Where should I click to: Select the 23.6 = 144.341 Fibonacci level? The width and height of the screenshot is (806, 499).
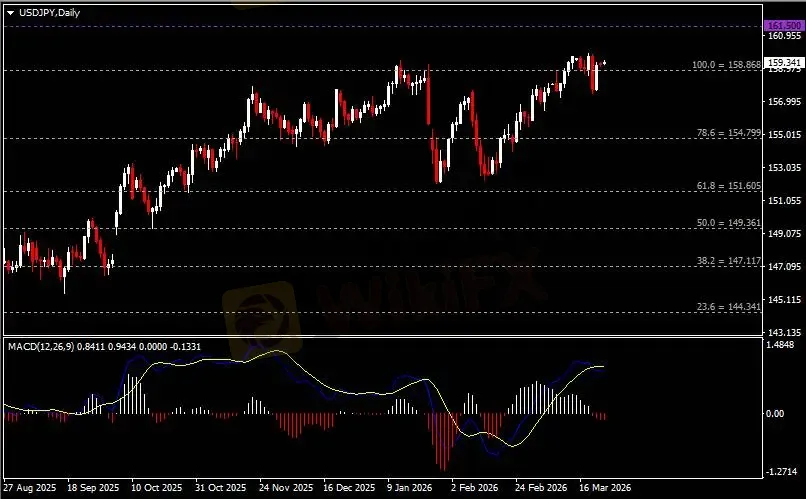[x=728, y=307]
